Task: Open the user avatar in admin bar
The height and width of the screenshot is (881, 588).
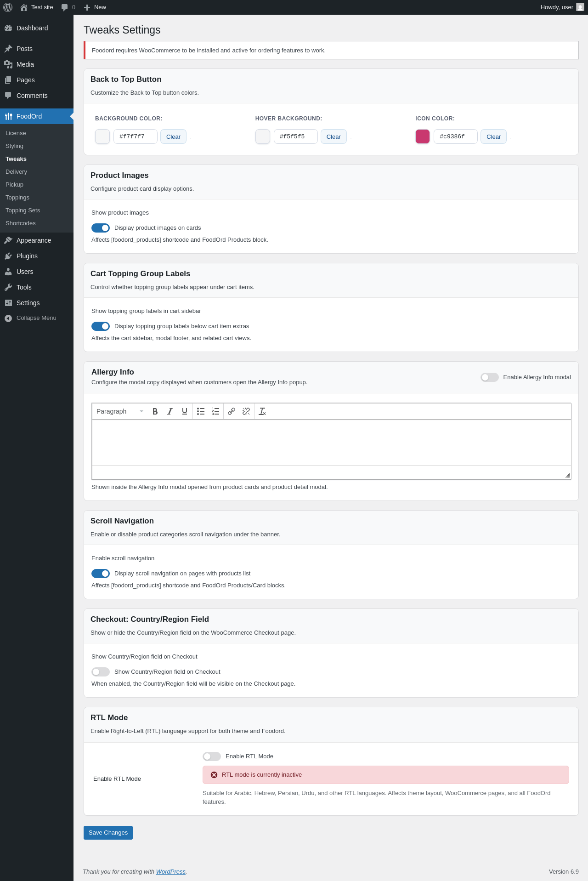Action: click(x=580, y=7)
